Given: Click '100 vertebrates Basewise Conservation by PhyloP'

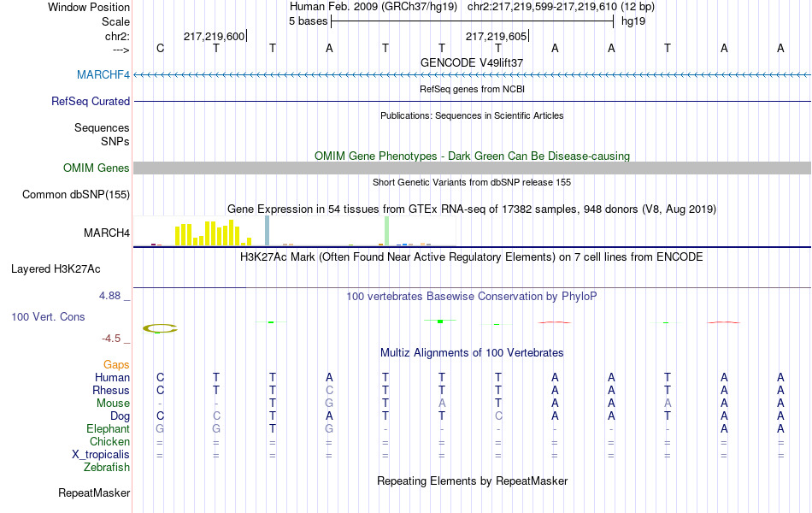Looking at the screenshot, I should click(472, 297).
